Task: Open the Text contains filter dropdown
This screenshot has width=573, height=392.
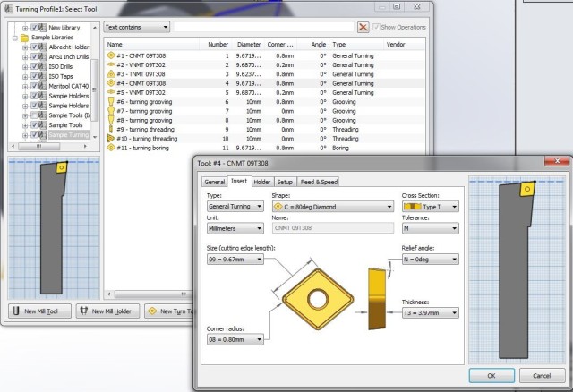Action: click(137, 27)
